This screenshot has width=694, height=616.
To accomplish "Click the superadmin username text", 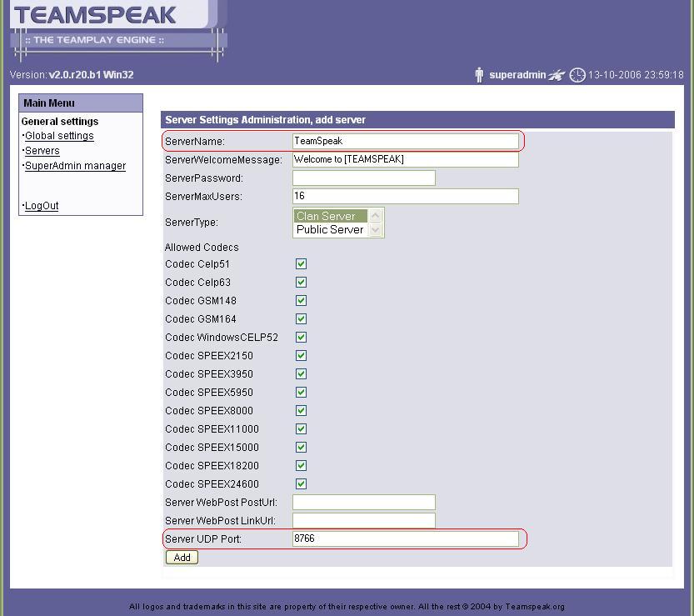I will (x=517, y=75).
